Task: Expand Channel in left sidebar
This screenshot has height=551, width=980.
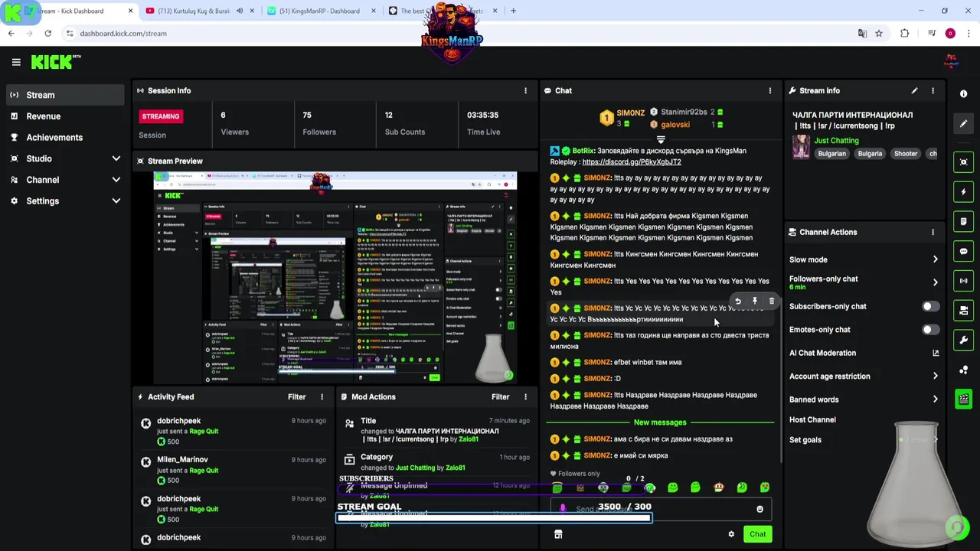Action: (x=116, y=180)
